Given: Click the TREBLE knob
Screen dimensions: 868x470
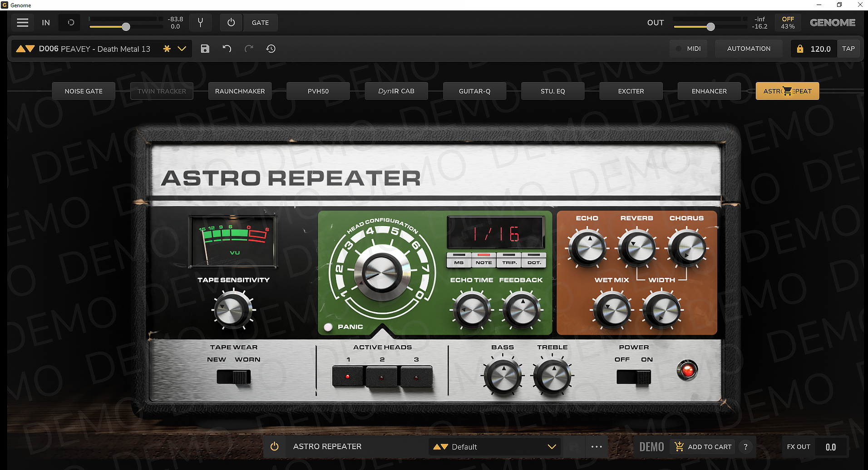Looking at the screenshot, I should pyautogui.click(x=553, y=377).
